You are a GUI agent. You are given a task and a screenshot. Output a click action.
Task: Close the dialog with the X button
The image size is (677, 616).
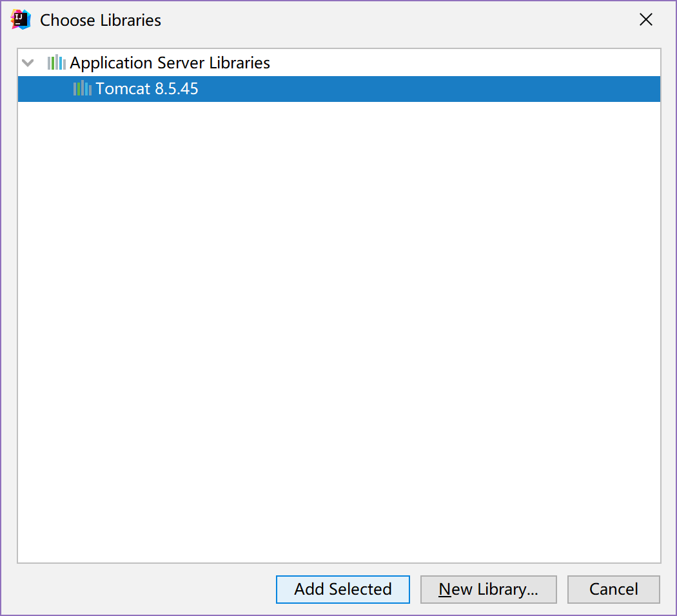pyautogui.click(x=646, y=19)
